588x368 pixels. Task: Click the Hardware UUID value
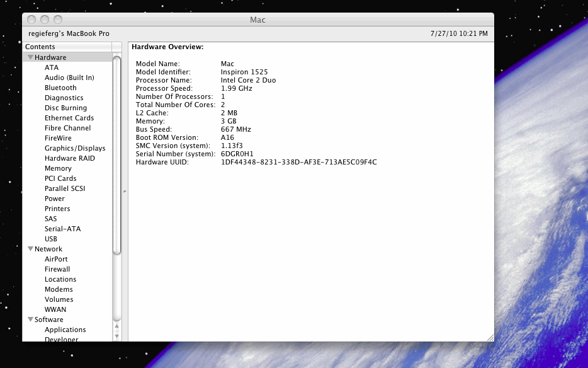299,162
